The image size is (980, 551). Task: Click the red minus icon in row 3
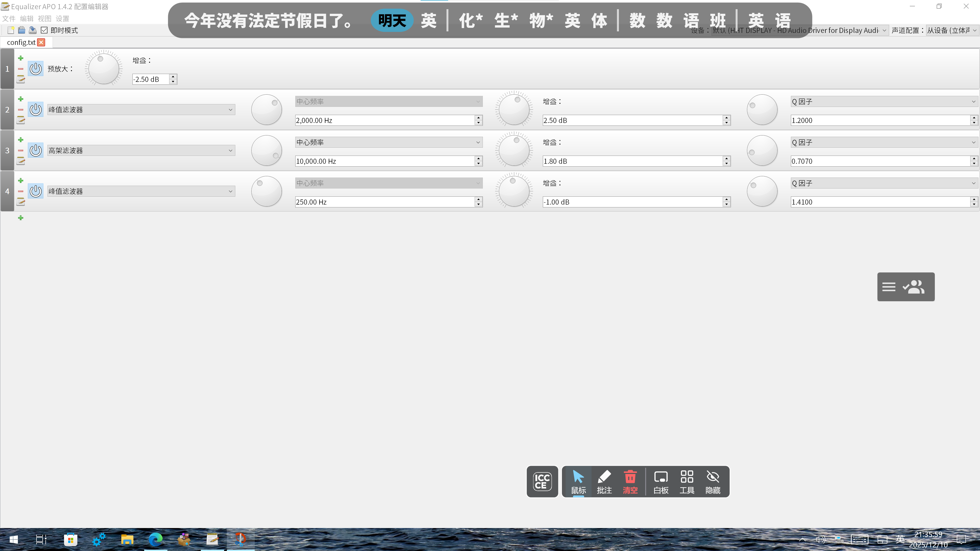(x=20, y=151)
